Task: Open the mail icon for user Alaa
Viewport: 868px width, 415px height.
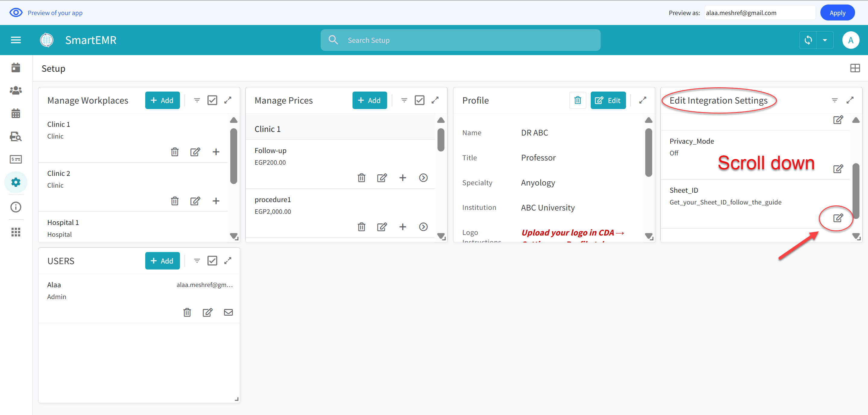Action: tap(228, 312)
